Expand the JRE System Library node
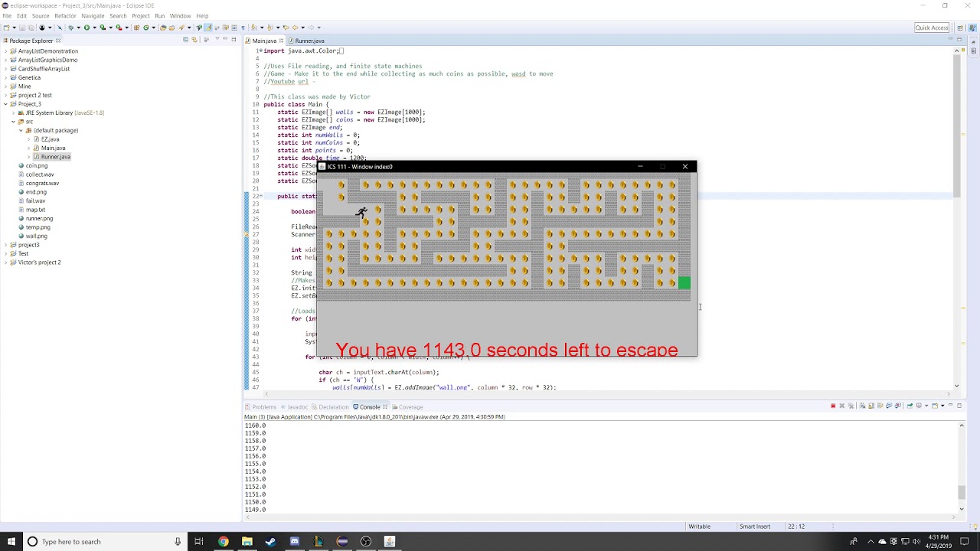 tap(13, 112)
